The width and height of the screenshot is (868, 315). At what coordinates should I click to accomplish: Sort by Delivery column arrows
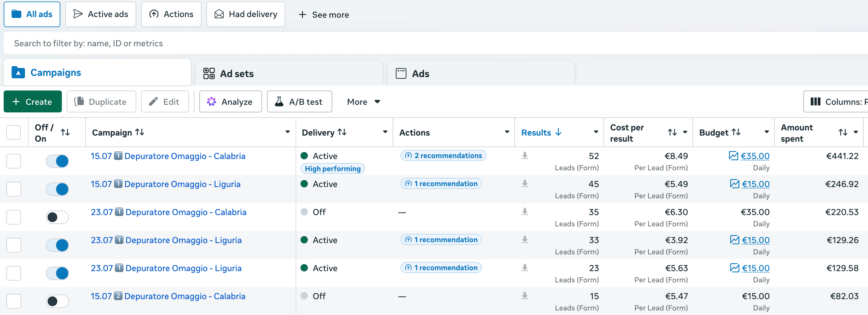(x=342, y=132)
